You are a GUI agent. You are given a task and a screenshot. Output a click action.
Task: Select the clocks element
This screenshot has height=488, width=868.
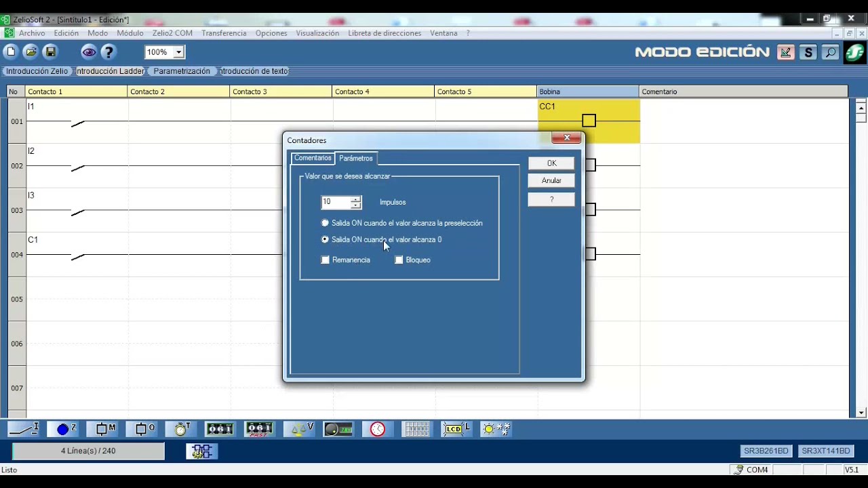coord(378,429)
